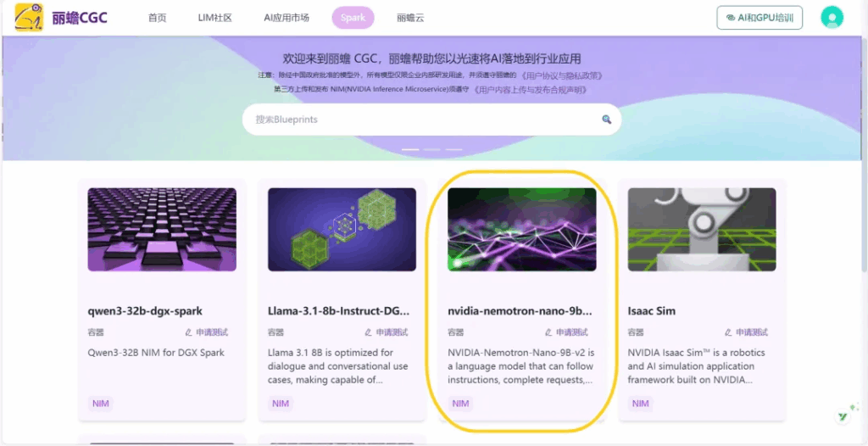This screenshot has height=446, width=868.
Task: Click the 申请测试 edit icon on Llama-3.1-8b card
Action: click(x=369, y=332)
